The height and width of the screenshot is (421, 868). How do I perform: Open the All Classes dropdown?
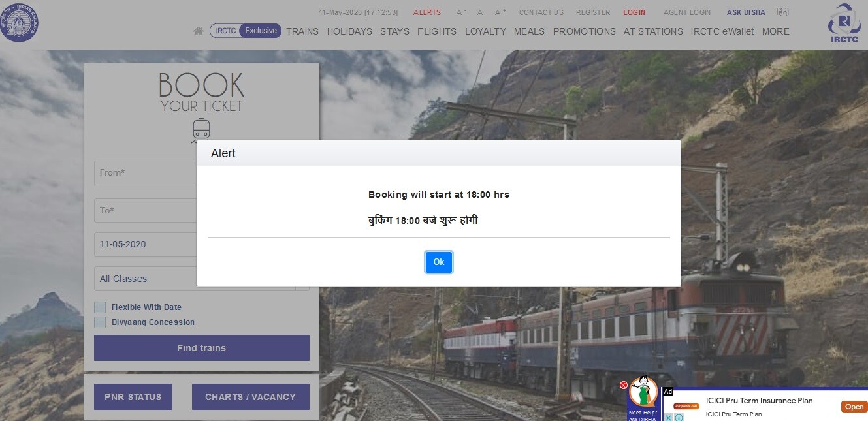pyautogui.click(x=202, y=279)
